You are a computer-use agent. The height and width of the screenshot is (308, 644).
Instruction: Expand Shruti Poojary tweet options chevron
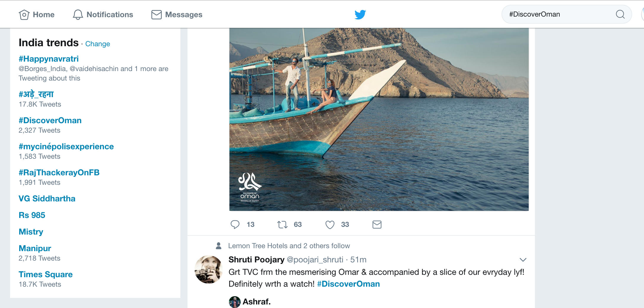point(523,260)
